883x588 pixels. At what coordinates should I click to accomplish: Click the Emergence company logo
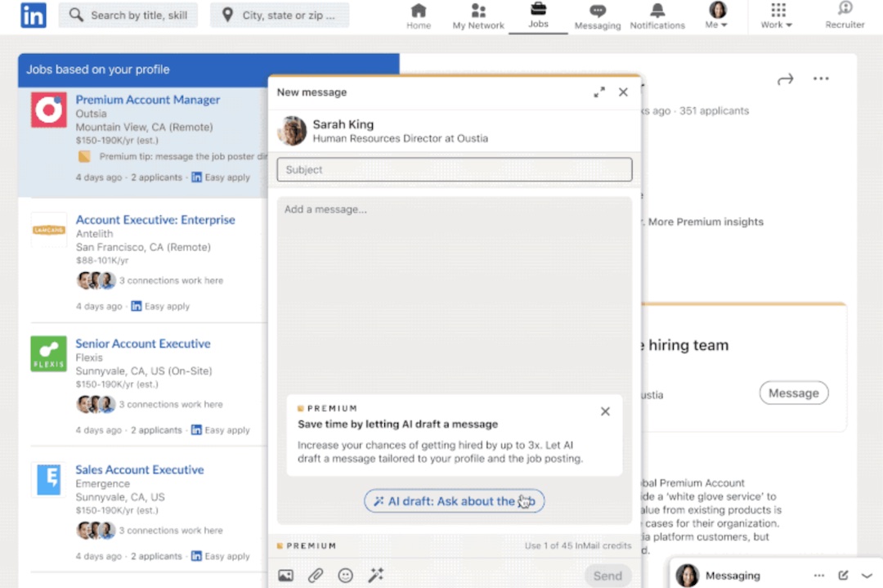(x=48, y=480)
